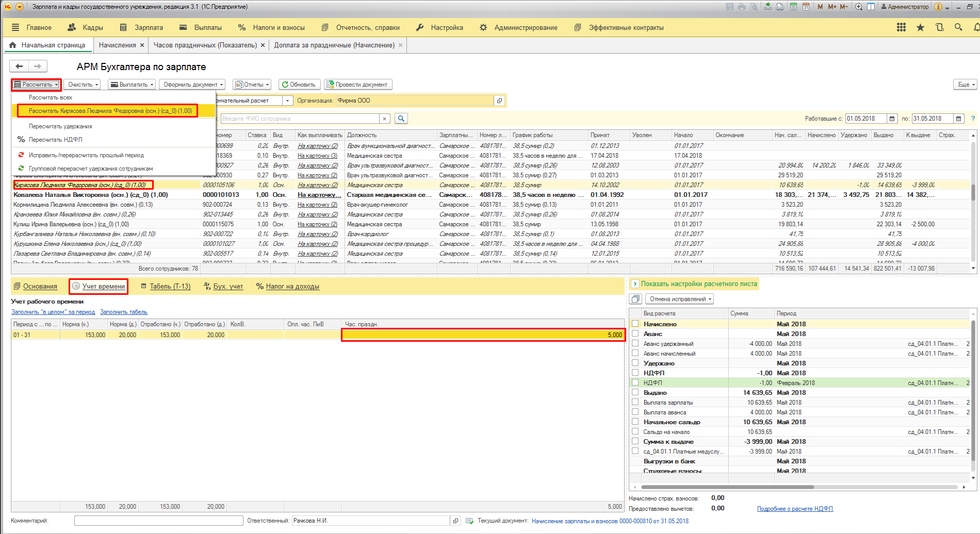Close the Начисления tab

[x=142, y=45]
